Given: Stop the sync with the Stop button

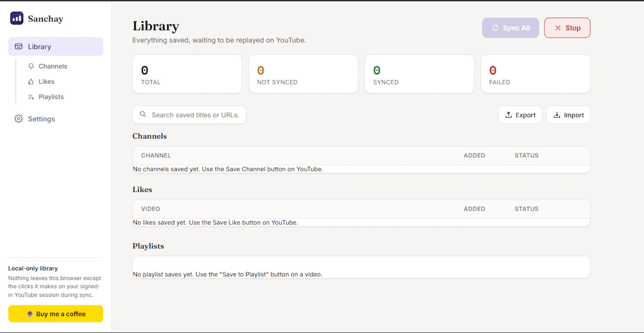Looking at the screenshot, I should coord(567,28).
